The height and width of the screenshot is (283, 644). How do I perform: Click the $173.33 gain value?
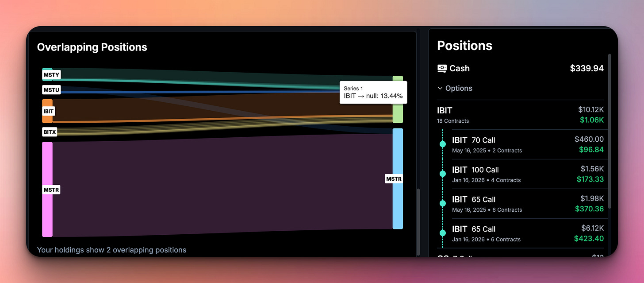tap(590, 179)
